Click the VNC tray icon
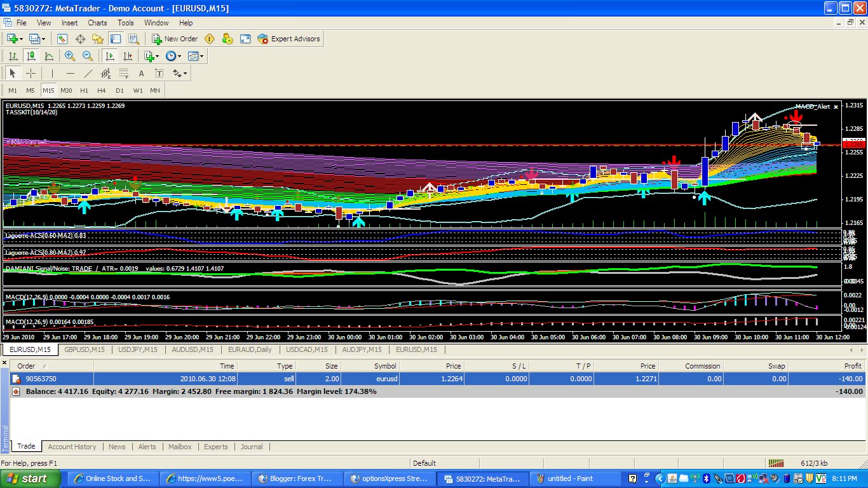Viewport: 868px width, 488px height. (820, 478)
